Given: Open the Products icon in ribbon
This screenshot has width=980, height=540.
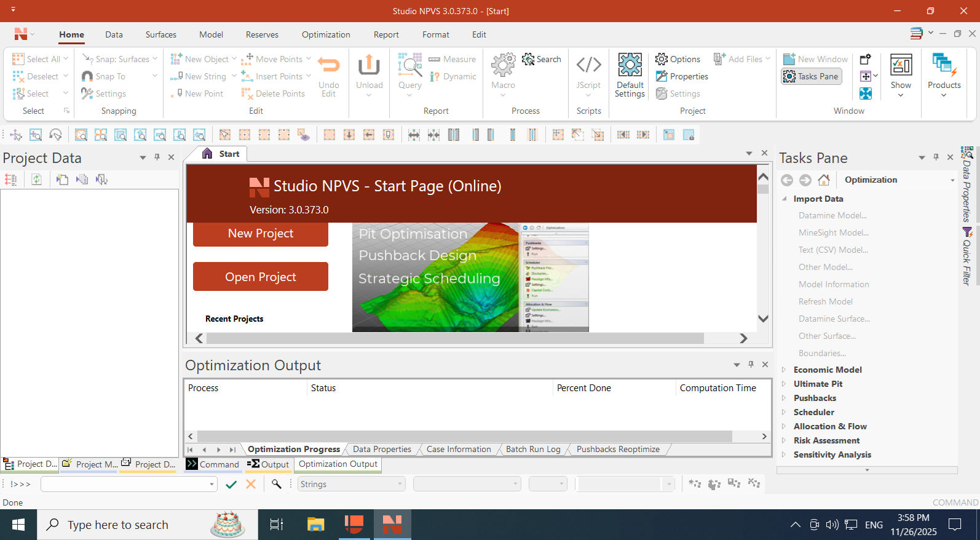Looking at the screenshot, I should [944, 65].
